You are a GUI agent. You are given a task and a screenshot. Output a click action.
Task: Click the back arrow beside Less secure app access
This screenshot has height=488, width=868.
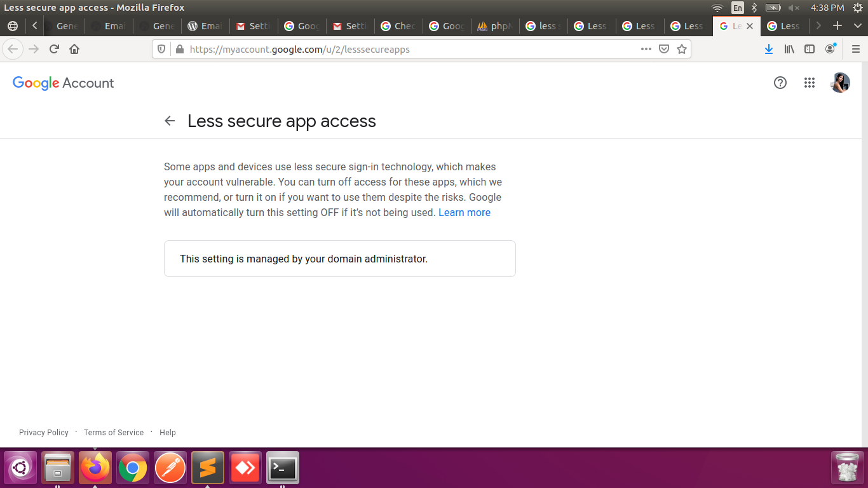(170, 121)
